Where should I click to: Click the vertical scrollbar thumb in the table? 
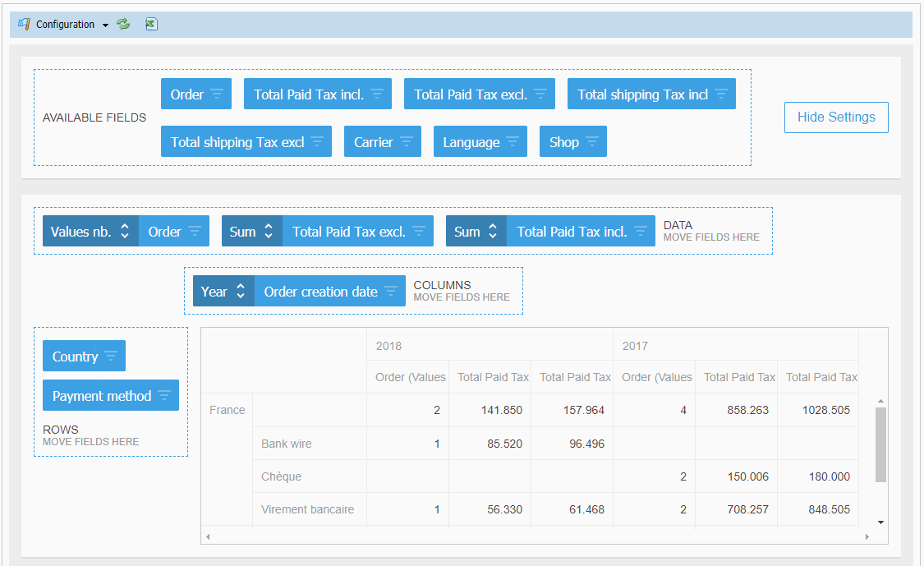coord(880,444)
